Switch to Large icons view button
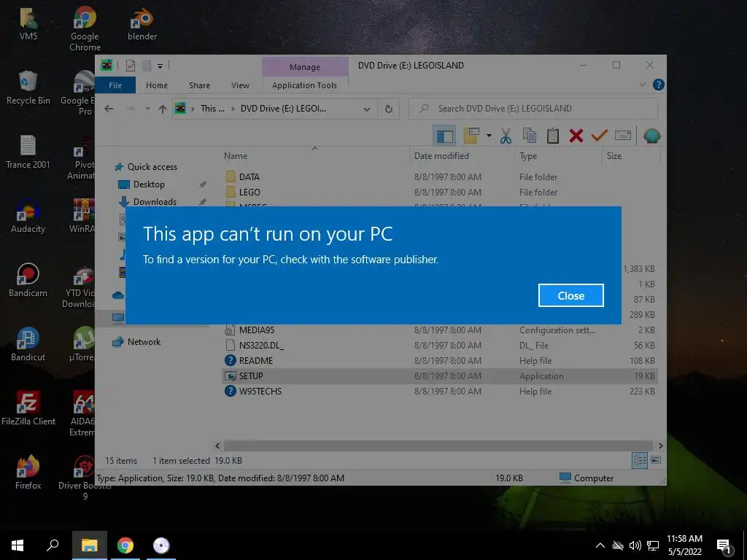The height and width of the screenshot is (560, 747). click(656, 460)
